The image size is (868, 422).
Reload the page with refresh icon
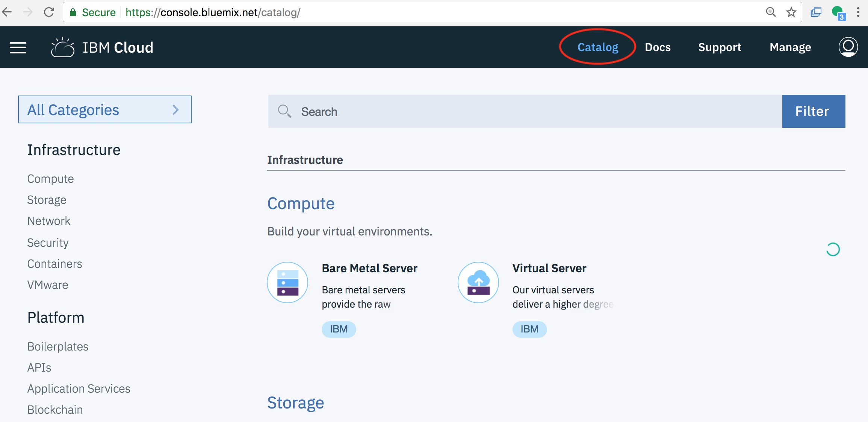[49, 12]
